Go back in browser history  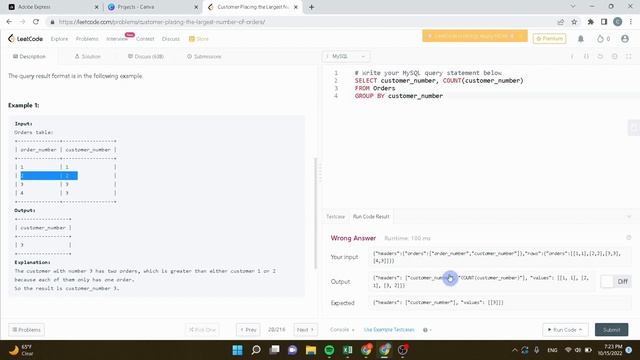[9, 22]
